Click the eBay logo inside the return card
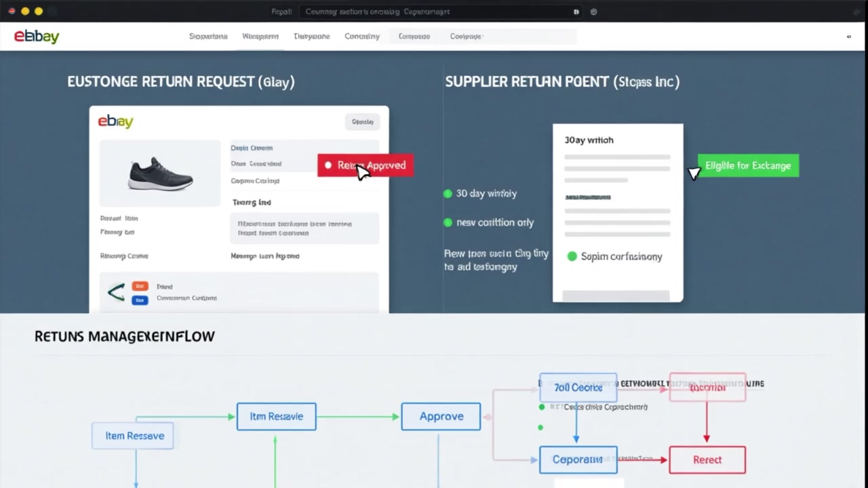The width and height of the screenshot is (868, 488). coord(115,121)
